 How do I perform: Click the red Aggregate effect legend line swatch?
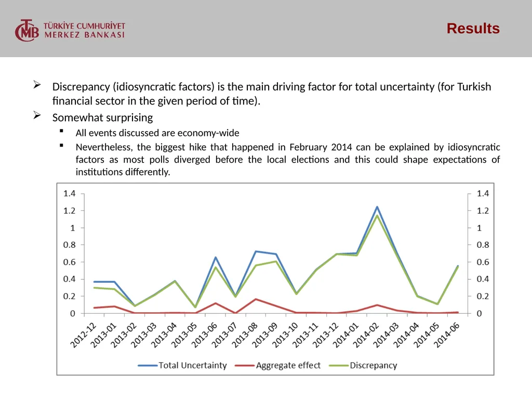click(245, 366)
